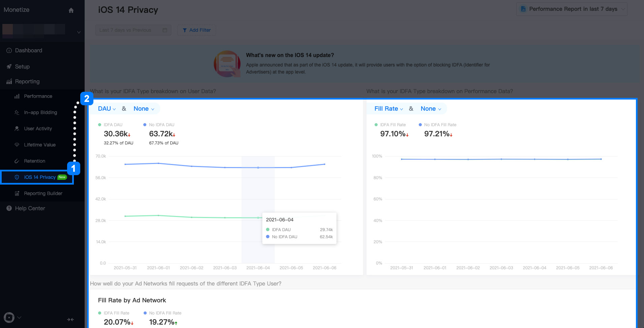Open the In-app Bidding menu item
644x328 pixels.
pos(40,112)
